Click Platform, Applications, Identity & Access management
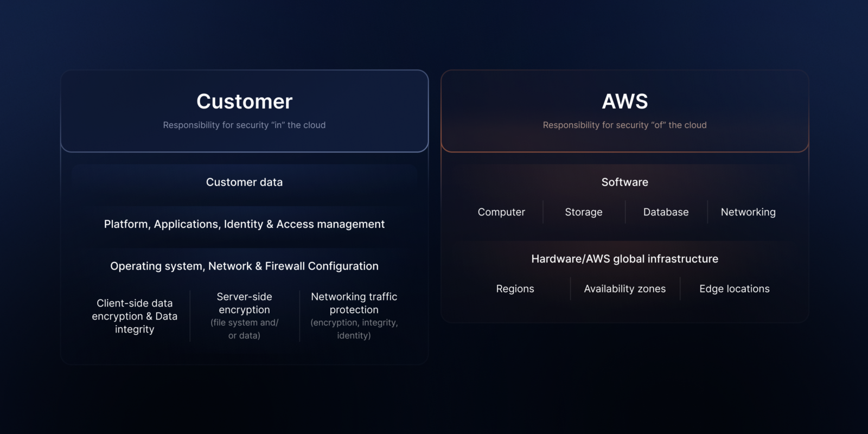 pyautogui.click(x=244, y=224)
